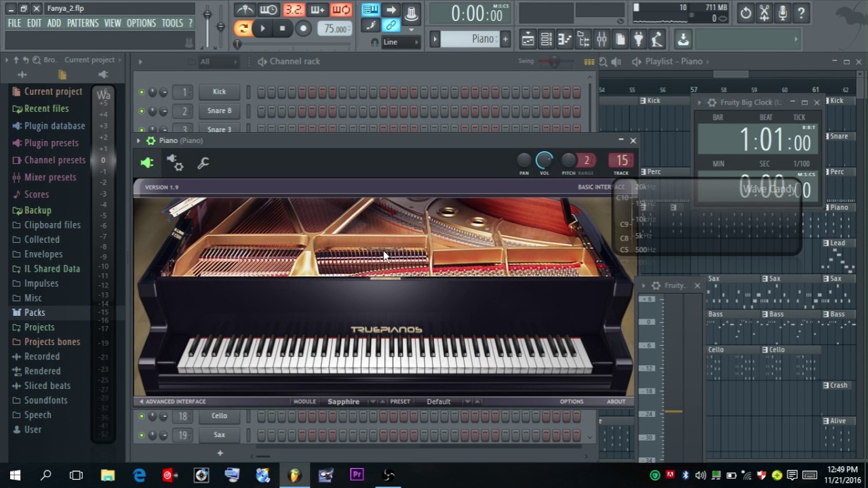Open the FILE menu
The width and height of the screenshot is (868, 488).
coord(14,23)
